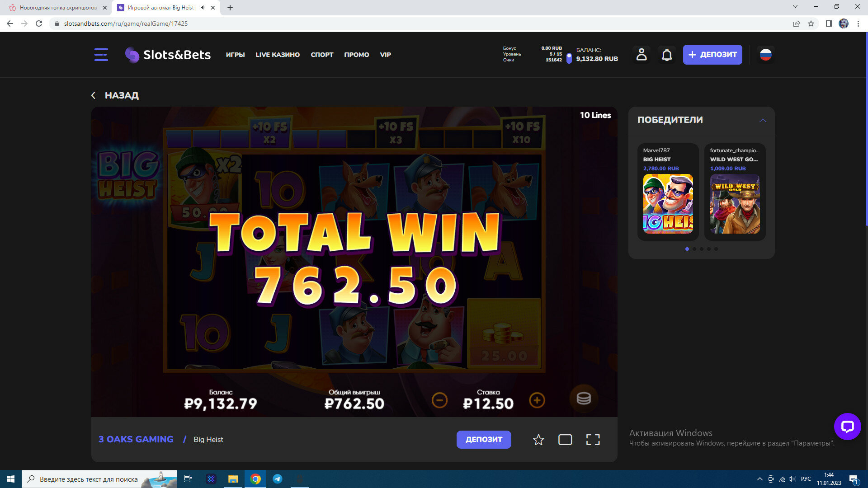Screen dimensions: 868x488
Task: Open the user profile icon
Action: click(642, 55)
